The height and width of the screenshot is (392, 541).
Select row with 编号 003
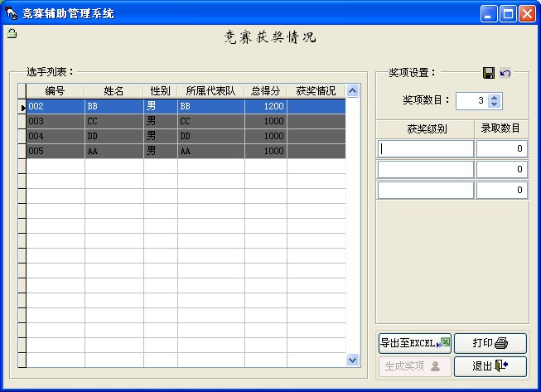[x=186, y=122]
